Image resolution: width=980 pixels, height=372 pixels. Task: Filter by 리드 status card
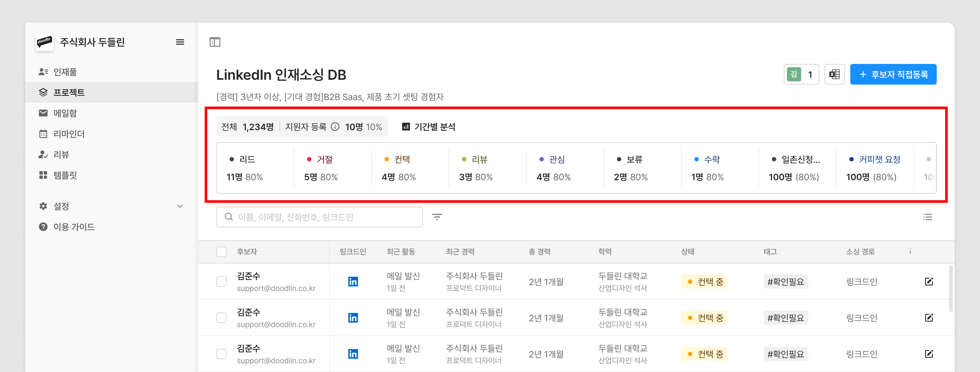(256, 168)
